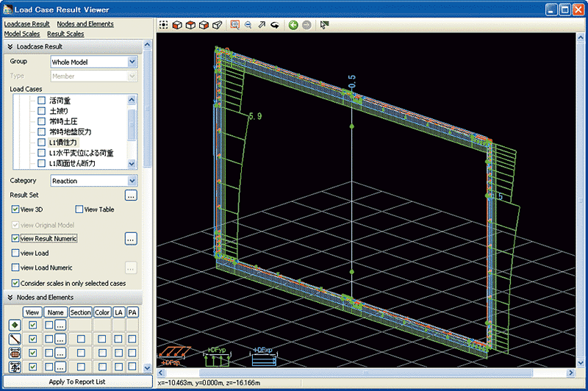Switch to the Result Scales tab
Viewport: 588px width, 391px height.
tap(65, 34)
